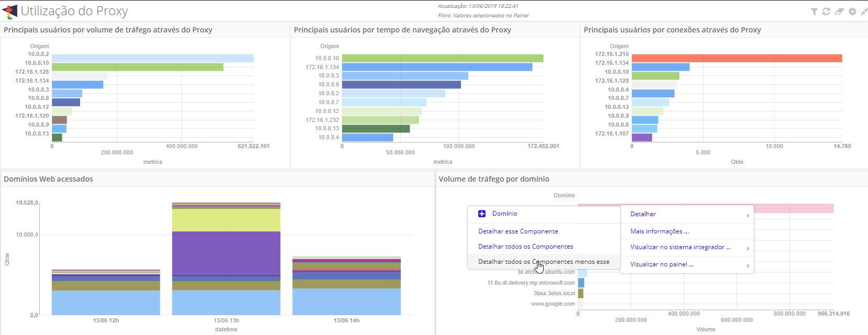This screenshot has width=868, height=335.
Task: Click 172.16.1.134 bar in connections chart
Action: coord(661,67)
